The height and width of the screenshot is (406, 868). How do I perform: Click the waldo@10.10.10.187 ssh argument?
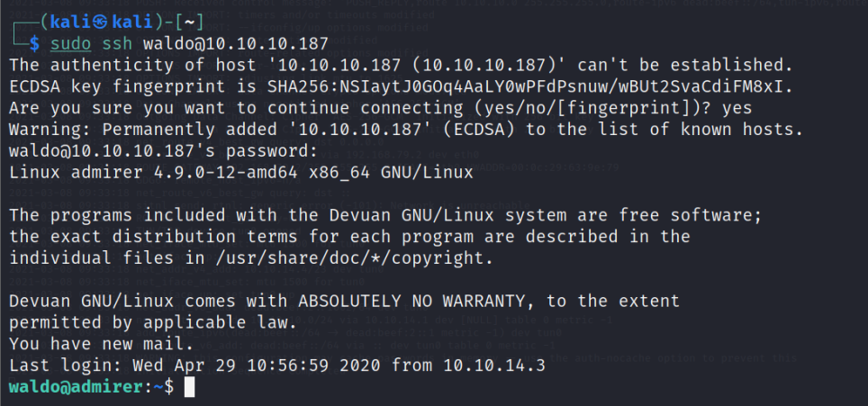234,42
